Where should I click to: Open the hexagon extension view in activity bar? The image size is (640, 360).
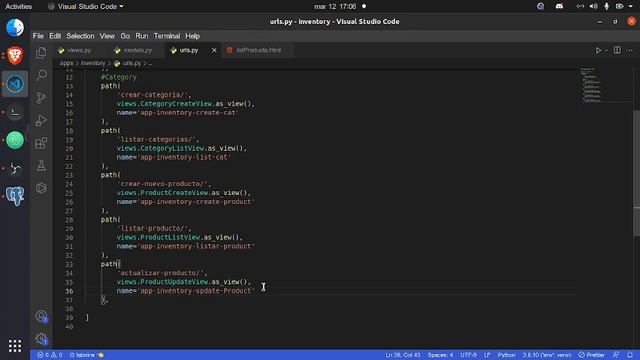[41, 188]
